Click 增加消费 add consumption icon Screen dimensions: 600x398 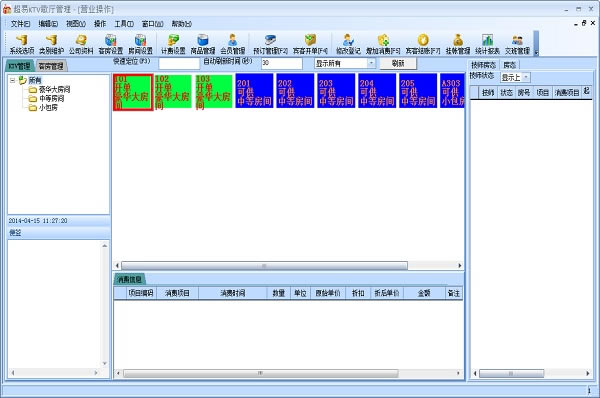pyautogui.click(x=383, y=44)
